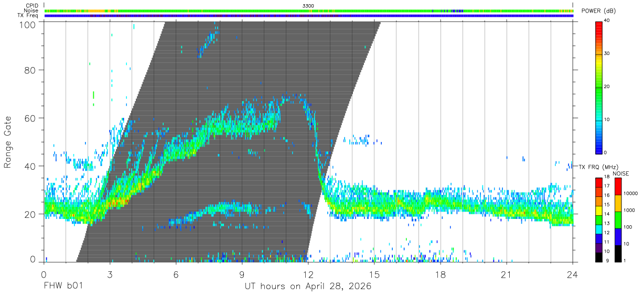Click the 6 label on UT hours axis
This screenshot has width=644, height=297.
click(176, 274)
